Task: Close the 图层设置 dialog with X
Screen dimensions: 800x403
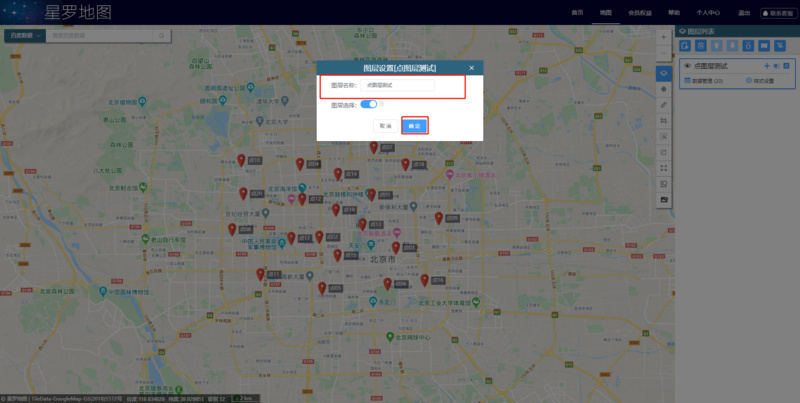Action: click(x=471, y=68)
